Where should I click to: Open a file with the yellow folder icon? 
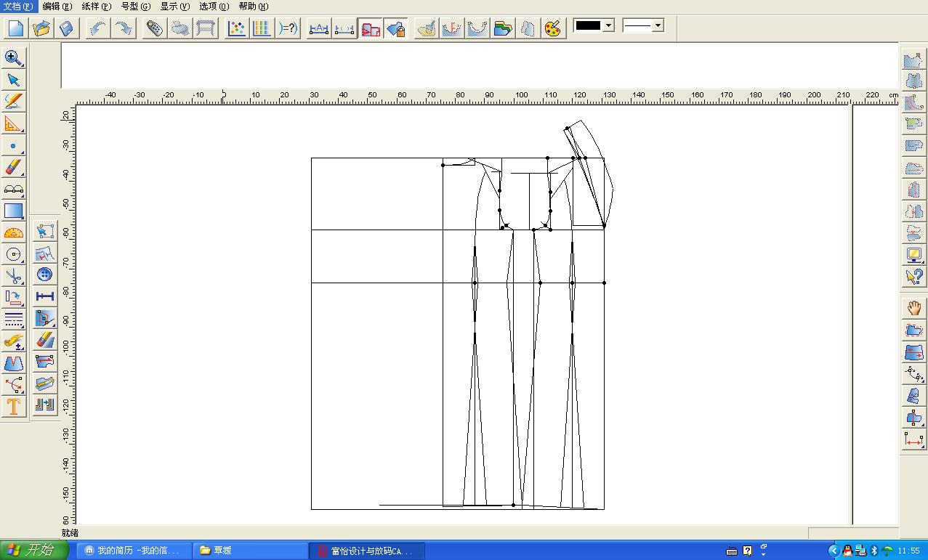click(41, 28)
